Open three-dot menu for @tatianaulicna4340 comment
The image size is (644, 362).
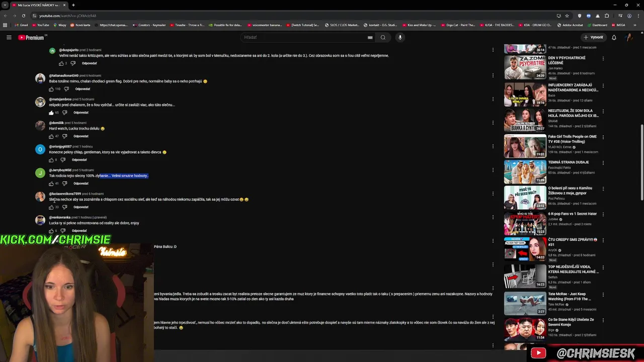(493, 75)
